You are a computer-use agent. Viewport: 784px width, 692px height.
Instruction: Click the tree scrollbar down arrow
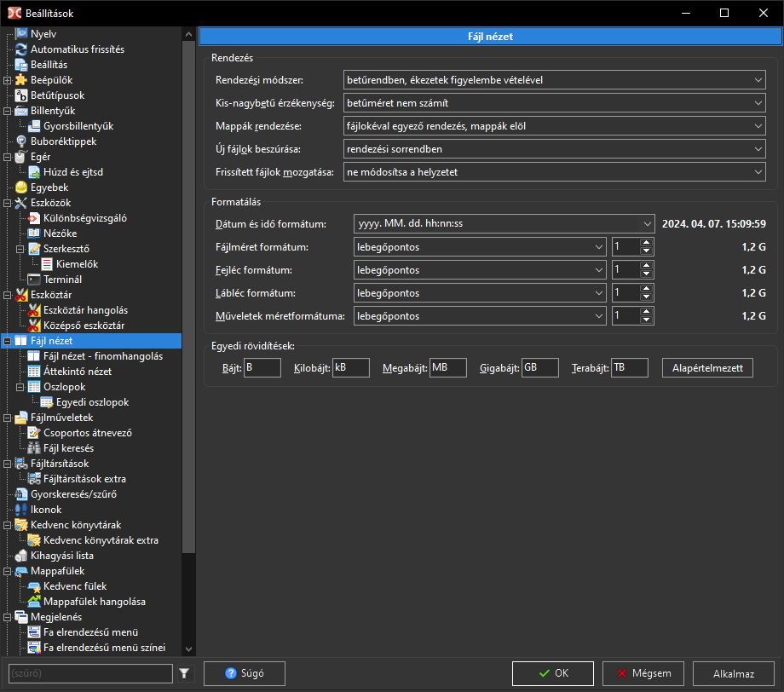click(x=188, y=649)
